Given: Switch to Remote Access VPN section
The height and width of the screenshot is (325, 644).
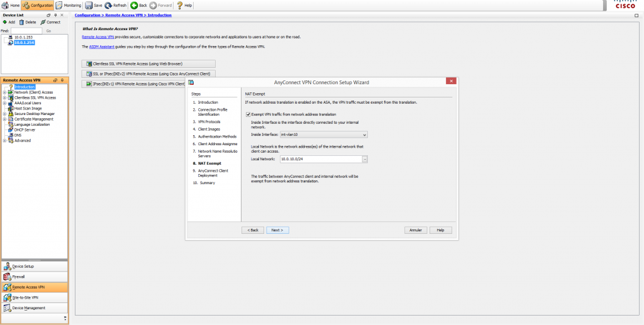Looking at the screenshot, I should tap(35, 287).
